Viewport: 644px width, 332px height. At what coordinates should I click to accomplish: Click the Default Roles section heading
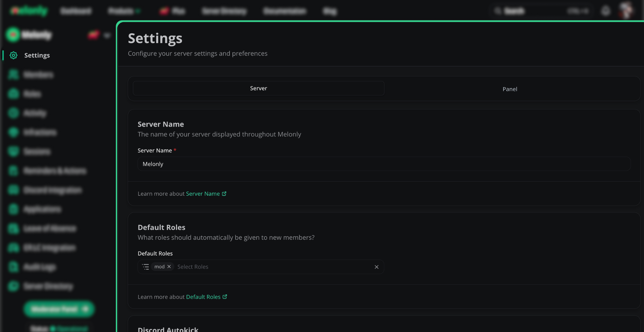[162, 227]
